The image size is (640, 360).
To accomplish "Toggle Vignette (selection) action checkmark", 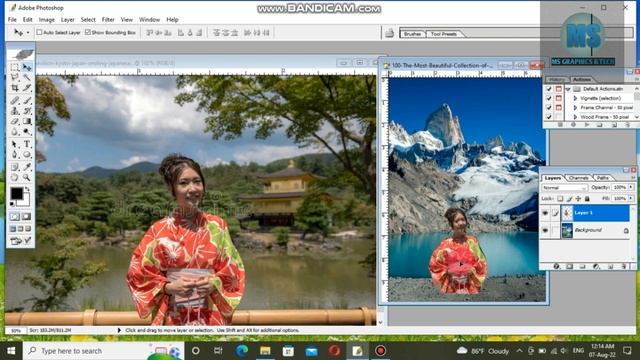I will 549,98.
